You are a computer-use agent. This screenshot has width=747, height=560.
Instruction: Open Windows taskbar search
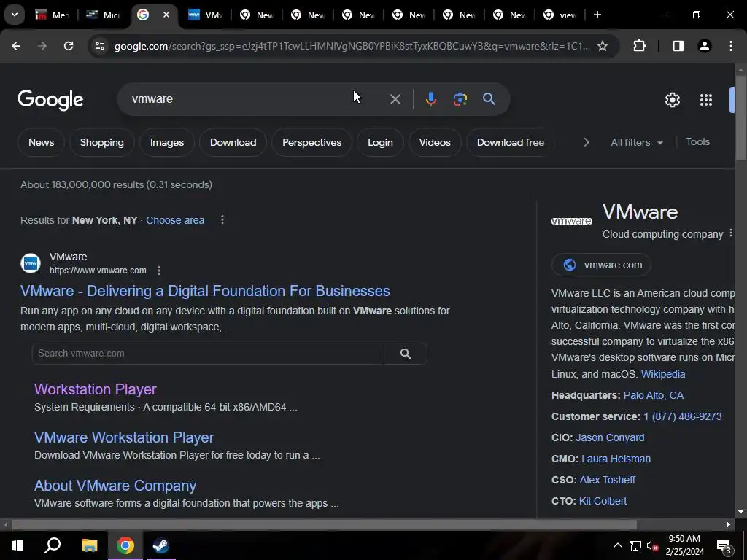(53, 545)
